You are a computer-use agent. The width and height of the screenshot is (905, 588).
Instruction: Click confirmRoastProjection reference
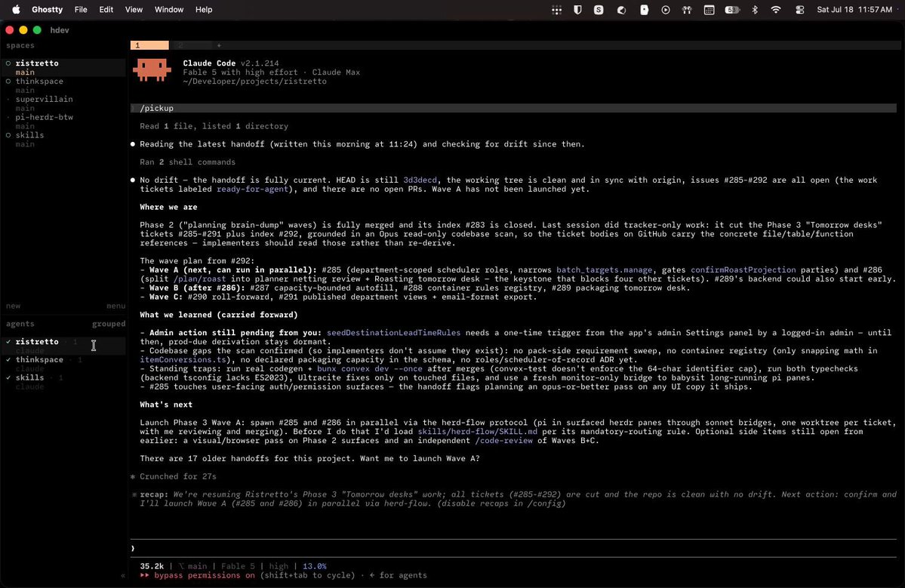point(743,269)
